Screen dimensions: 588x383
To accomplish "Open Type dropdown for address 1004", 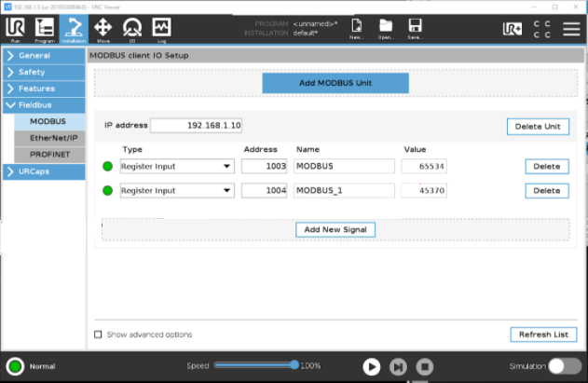I will click(177, 190).
